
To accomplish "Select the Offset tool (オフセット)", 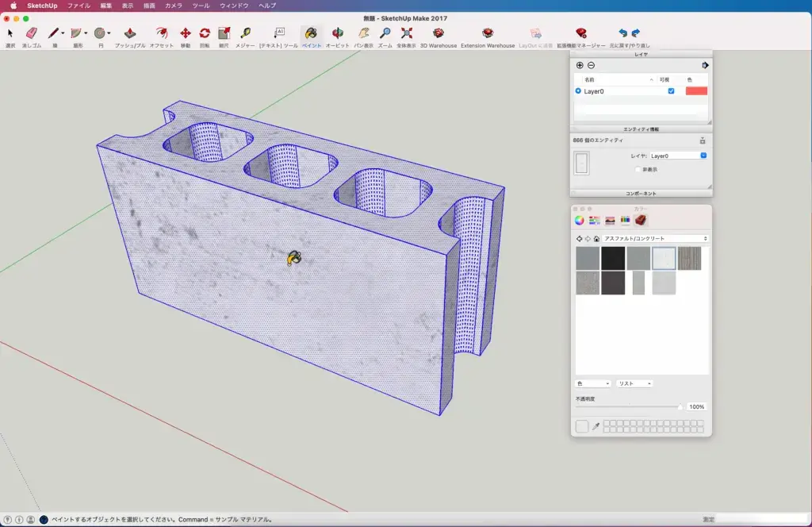I will point(162,33).
